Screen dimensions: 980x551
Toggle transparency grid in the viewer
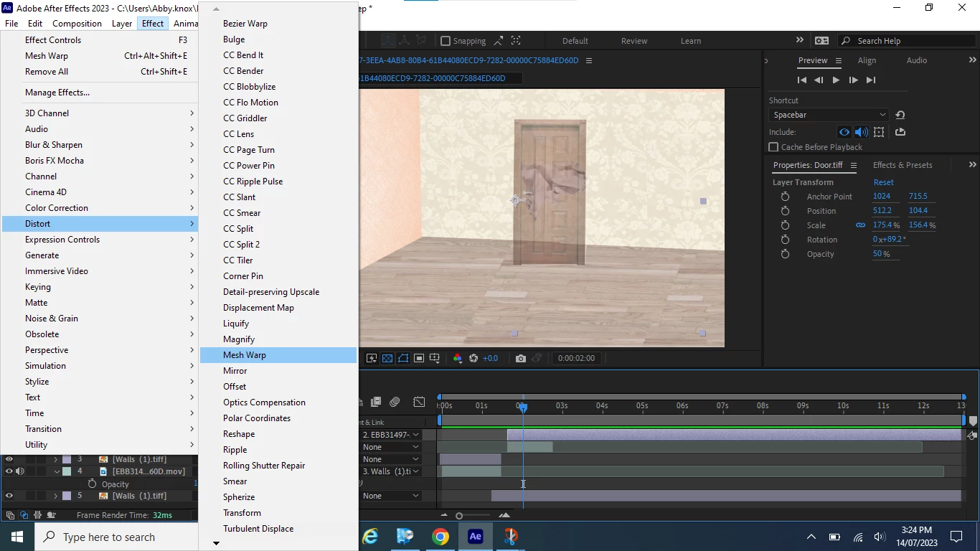pyautogui.click(x=387, y=358)
